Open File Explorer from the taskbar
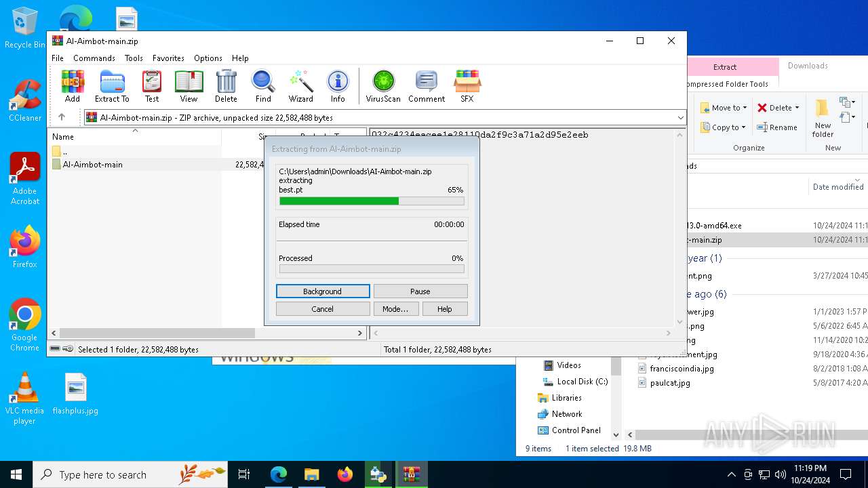Viewport: 868px width, 488px height. click(311, 474)
